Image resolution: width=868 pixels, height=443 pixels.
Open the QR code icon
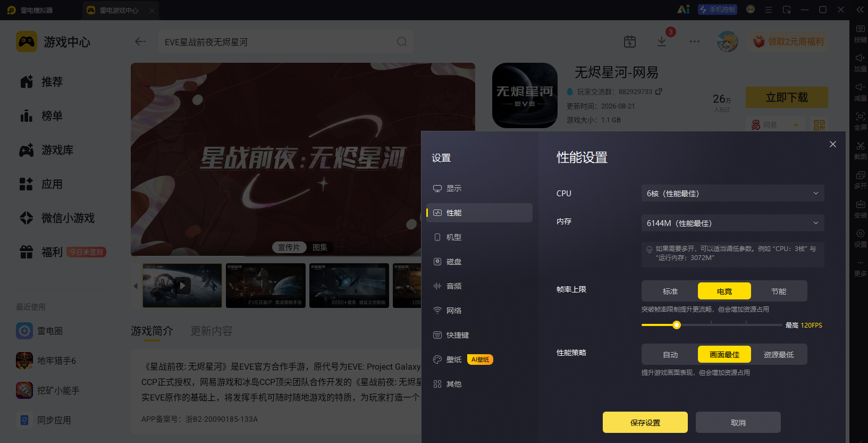[819, 125]
